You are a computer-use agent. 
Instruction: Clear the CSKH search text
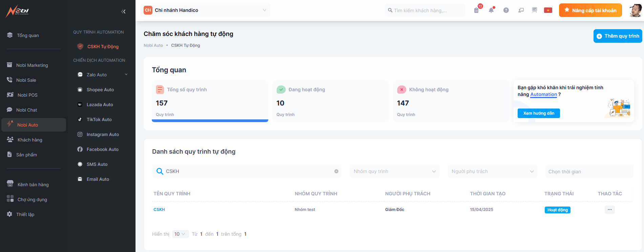click(x=336, y=171)
